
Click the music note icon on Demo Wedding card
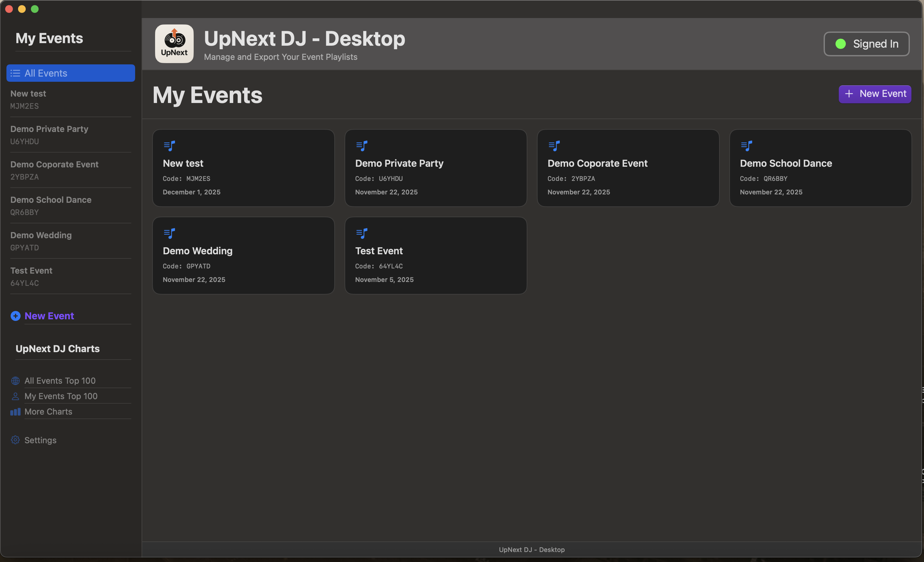coord(170,233)
